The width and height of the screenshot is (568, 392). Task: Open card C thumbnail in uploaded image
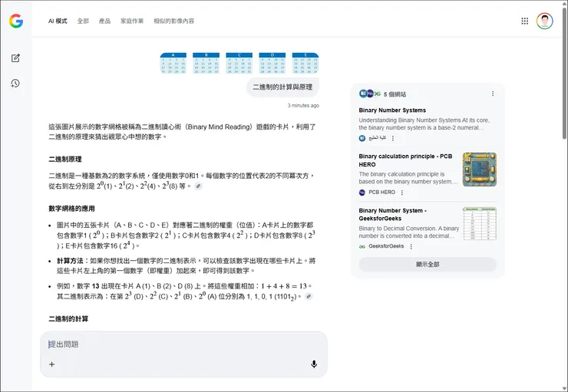point(239,63)
